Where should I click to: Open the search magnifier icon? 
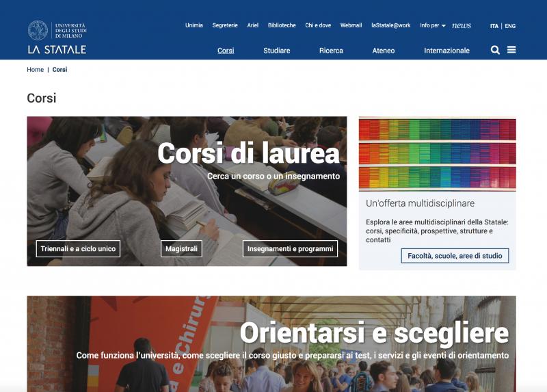[x=495, y=50]
